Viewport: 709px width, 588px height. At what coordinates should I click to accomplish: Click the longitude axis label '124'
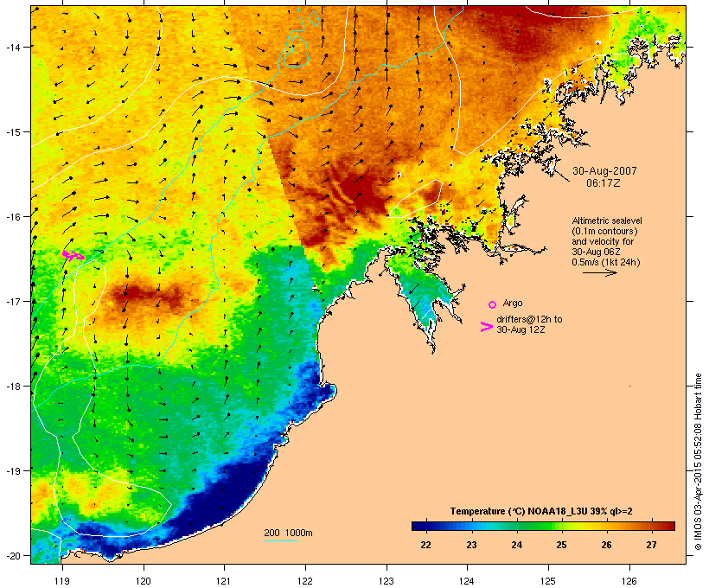pyautogui.click(x=467, y=581)
